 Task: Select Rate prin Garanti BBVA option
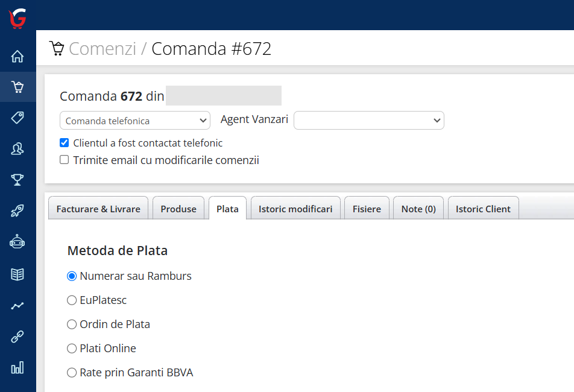(72, 373)
